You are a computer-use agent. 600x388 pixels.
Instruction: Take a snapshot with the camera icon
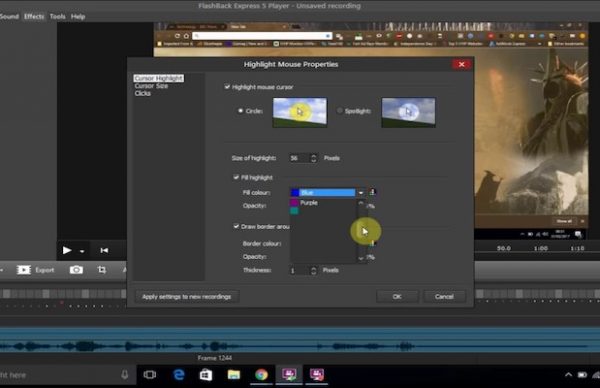(76, 270)
